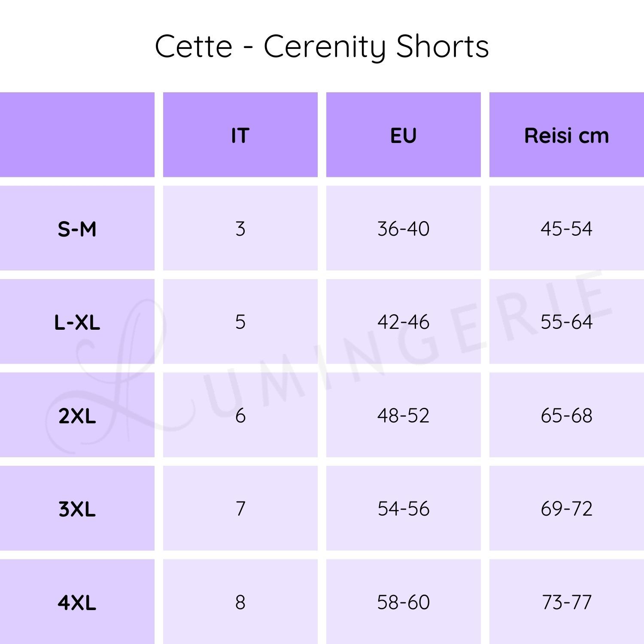This screenshot has height=644, width=644.
Task: Select the thigh measurement 55-64 cell
Action: click(x=566, y=322)
